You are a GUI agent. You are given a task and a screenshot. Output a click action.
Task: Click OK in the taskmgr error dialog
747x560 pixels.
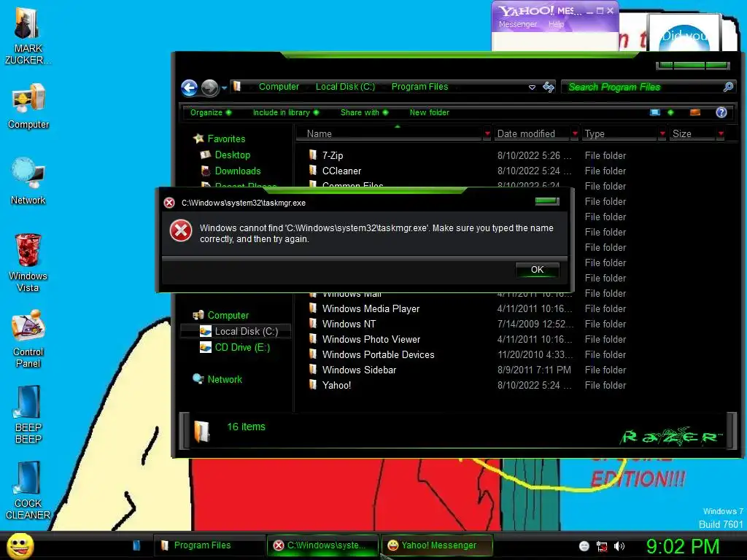537,270
